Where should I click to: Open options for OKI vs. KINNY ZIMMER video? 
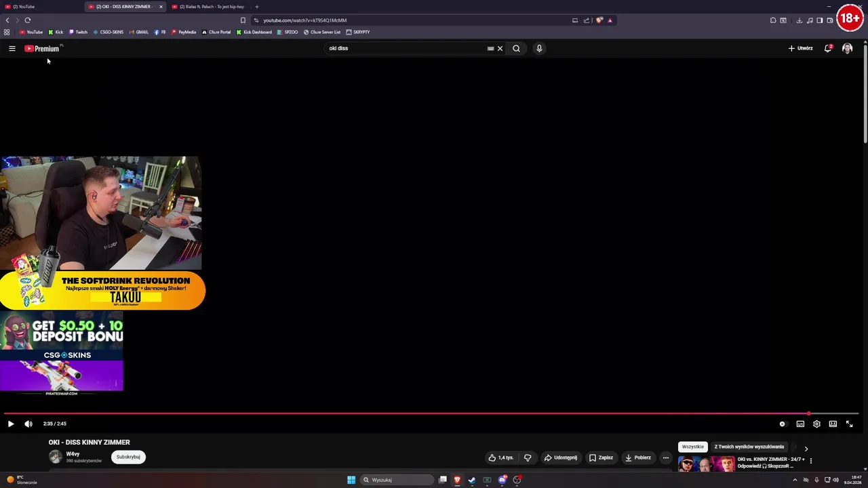(x=810, y=461)
